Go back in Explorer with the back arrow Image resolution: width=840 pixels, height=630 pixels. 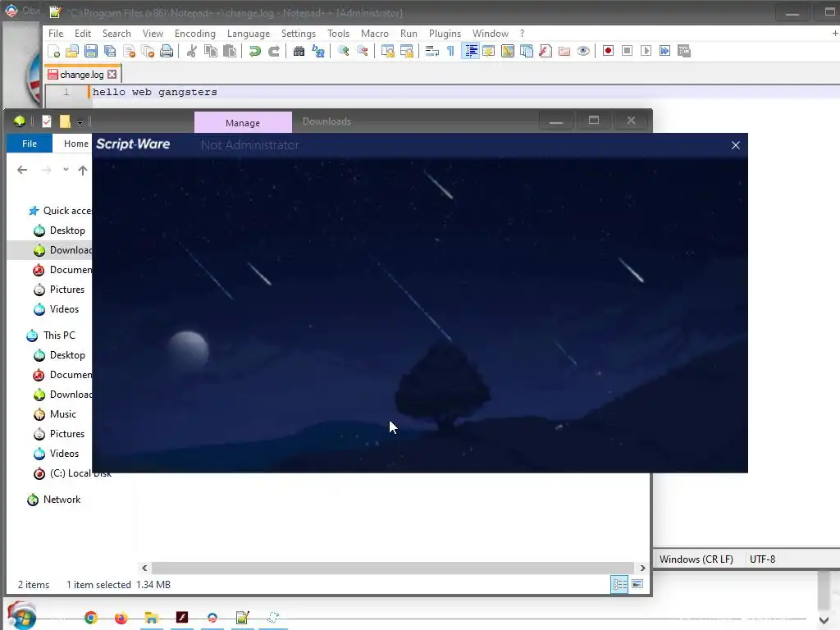[x=22, y=170]
